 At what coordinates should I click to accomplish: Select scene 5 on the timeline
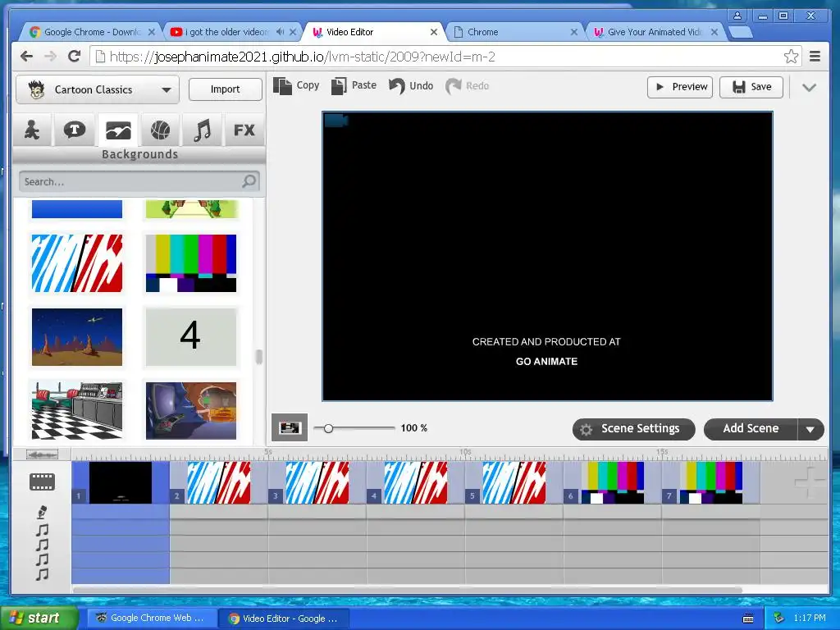point(514,482)
